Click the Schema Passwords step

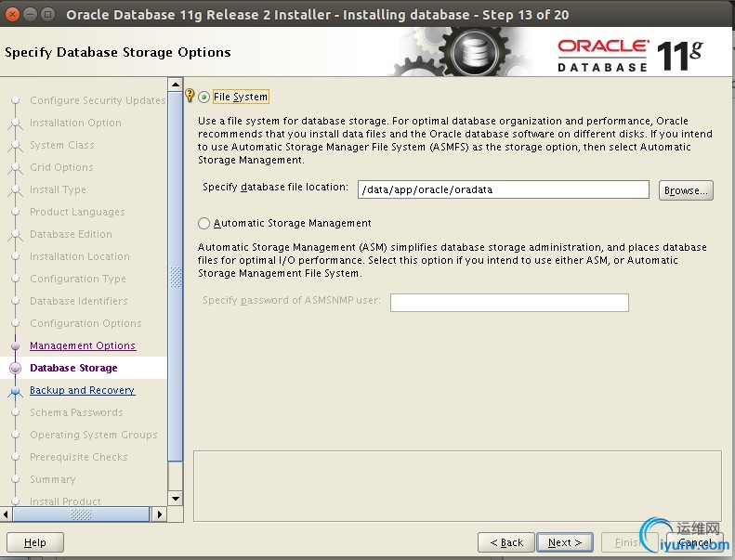tap(76, 412)
